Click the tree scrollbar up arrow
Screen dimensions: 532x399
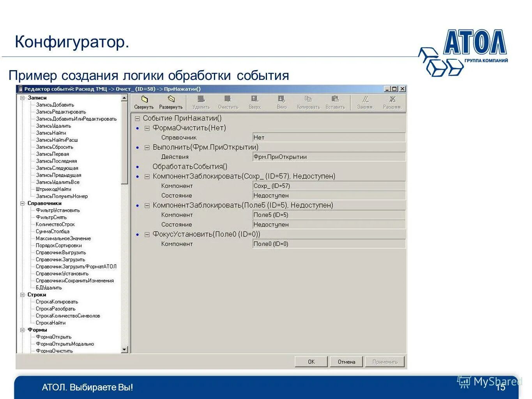pos(124,98)
